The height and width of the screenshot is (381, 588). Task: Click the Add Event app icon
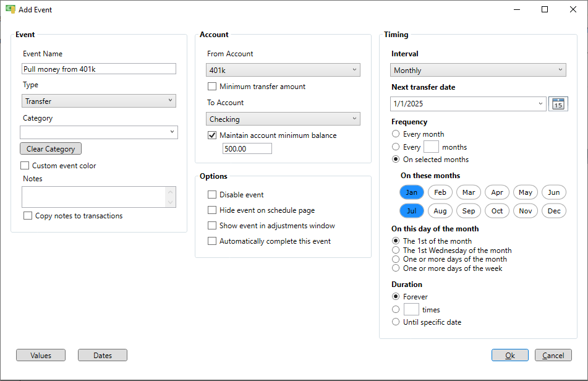tap(10, 9)
